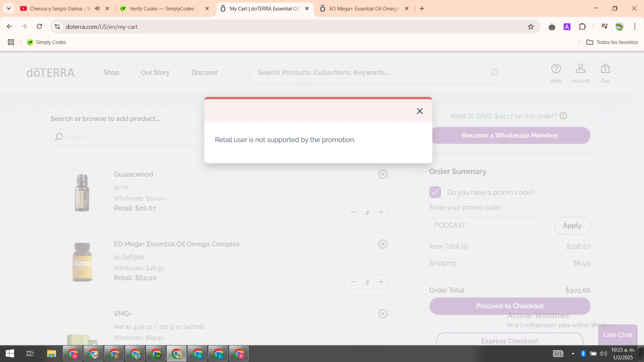The image size is (644, 362).
Task: Click Express Checkout button
Action: (510, 341)
